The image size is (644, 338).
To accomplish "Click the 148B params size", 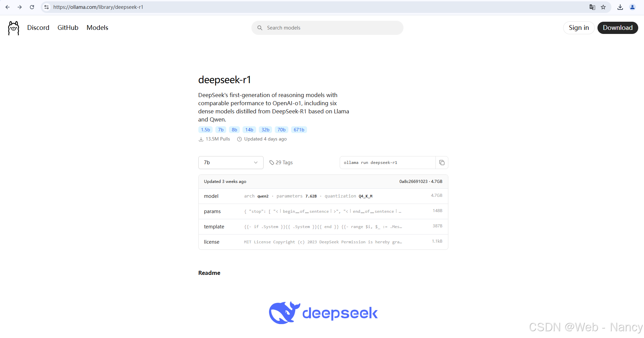I will tap(437, 211).
